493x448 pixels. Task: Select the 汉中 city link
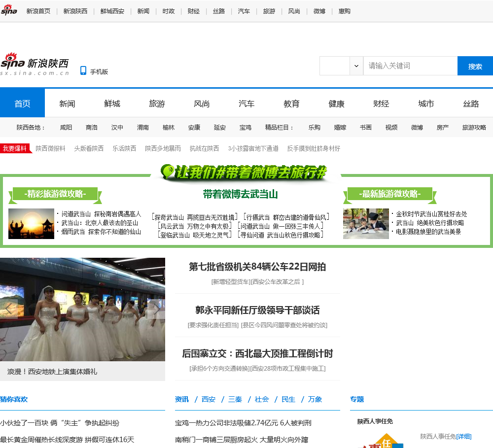117,127
